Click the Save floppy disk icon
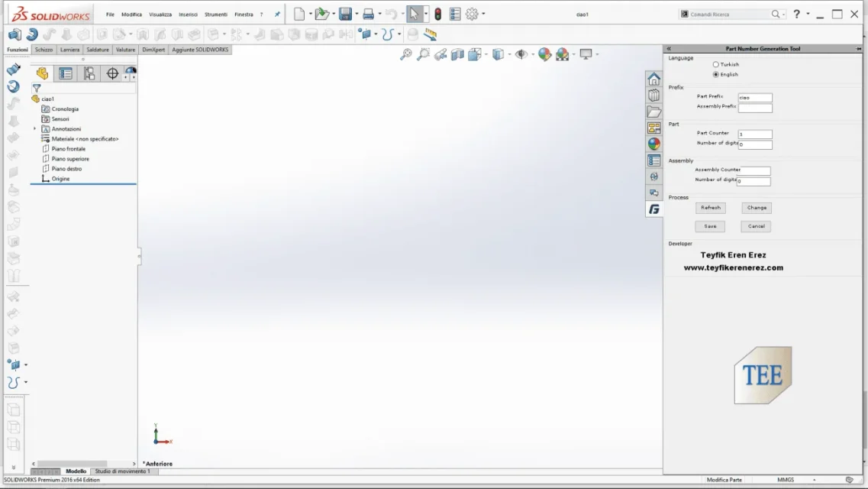 pos(345,15)
